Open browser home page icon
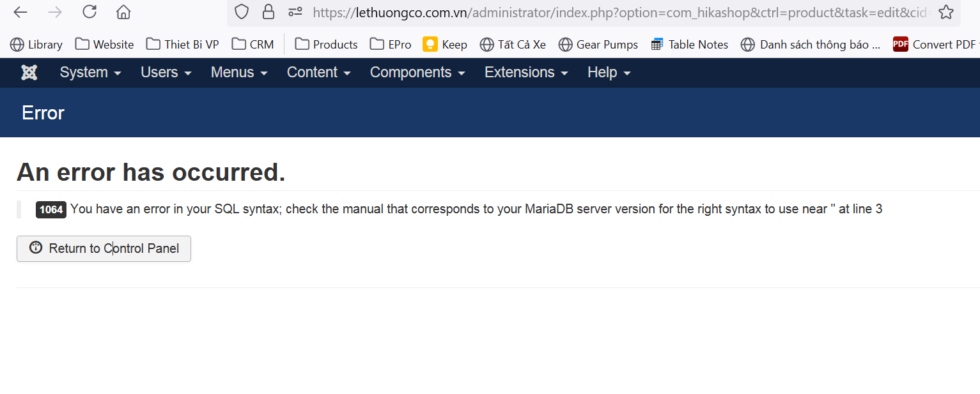This screenshot has height=394, width=980. (x=123, y=12)
